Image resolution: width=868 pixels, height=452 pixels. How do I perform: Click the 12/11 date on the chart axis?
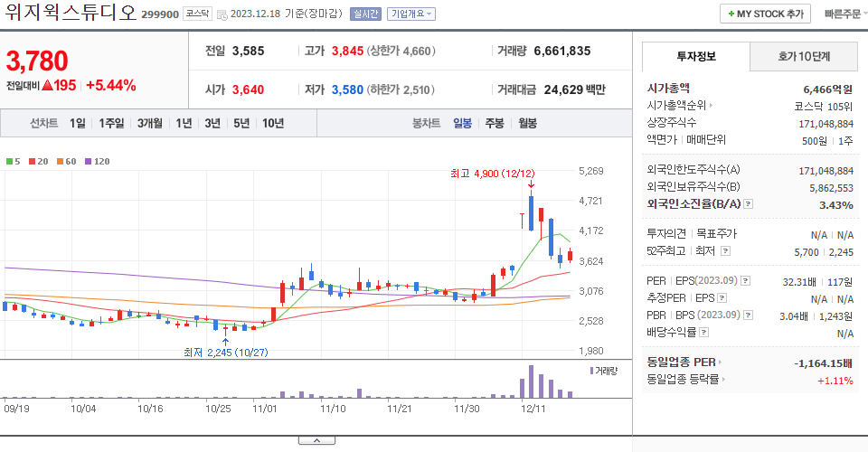coord(533,409)
